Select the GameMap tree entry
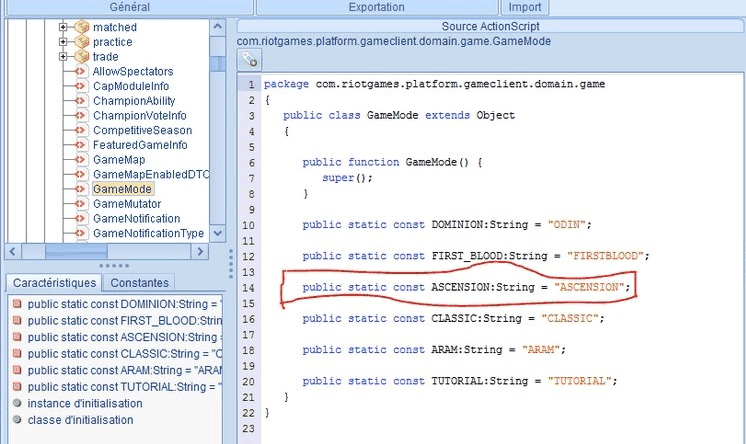This screenshot has height=444, width=746. pyautogui.click(x=119, y=160)
